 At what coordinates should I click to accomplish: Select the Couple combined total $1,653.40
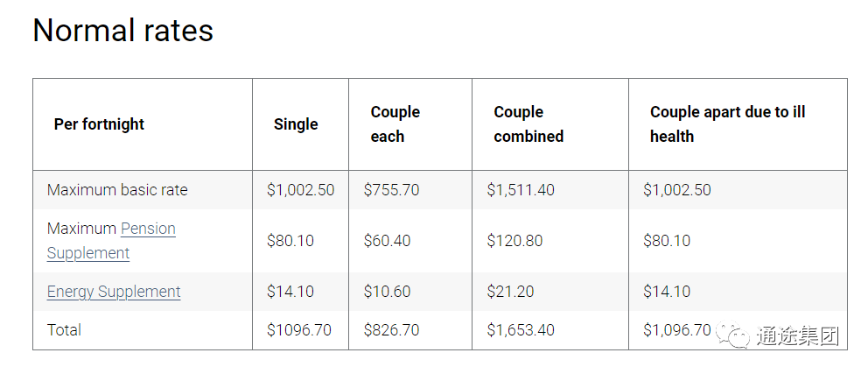(x=521, y=330)
